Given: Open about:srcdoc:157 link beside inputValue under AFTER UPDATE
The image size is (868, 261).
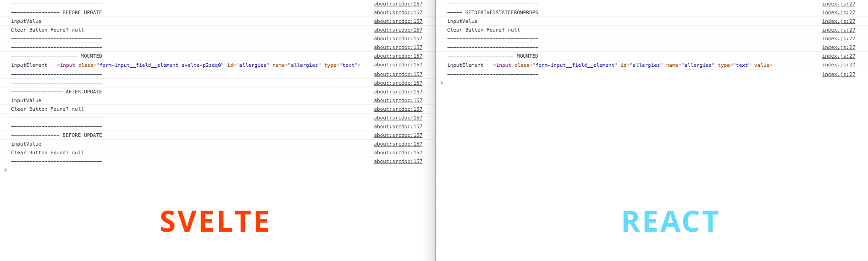Looking at the screenshot, I should pos(398,100).
